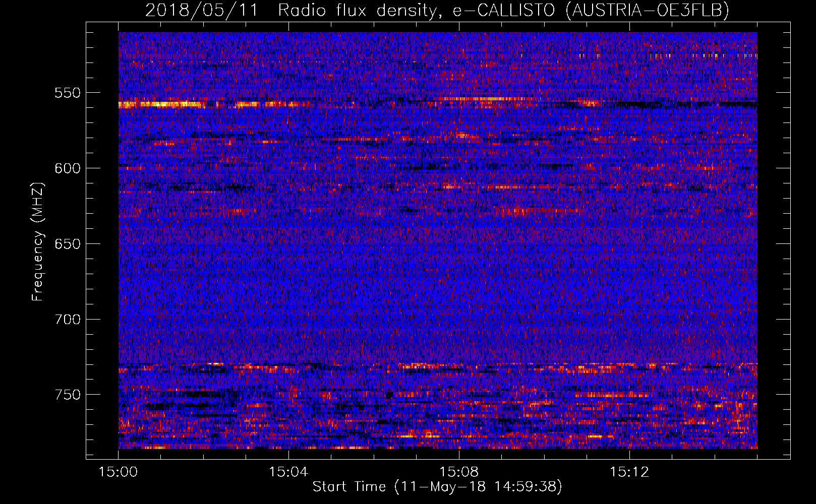Select the 600 frequency axis label

[68, 168]
